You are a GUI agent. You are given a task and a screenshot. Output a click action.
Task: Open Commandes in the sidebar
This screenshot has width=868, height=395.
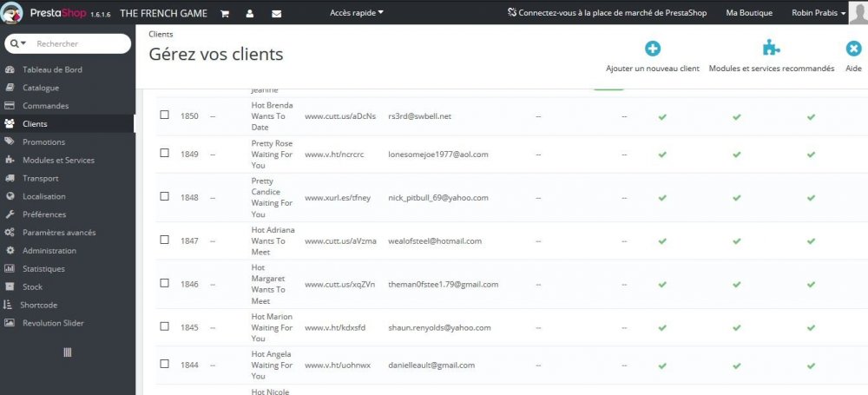tap(45, 106)
